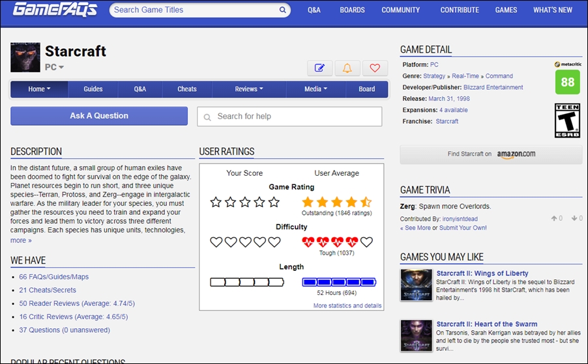This screenshot has height=364, width=588.
Task: Expand the Media tab dropdown
Action: pyautogui.click(x=316, y=89)
